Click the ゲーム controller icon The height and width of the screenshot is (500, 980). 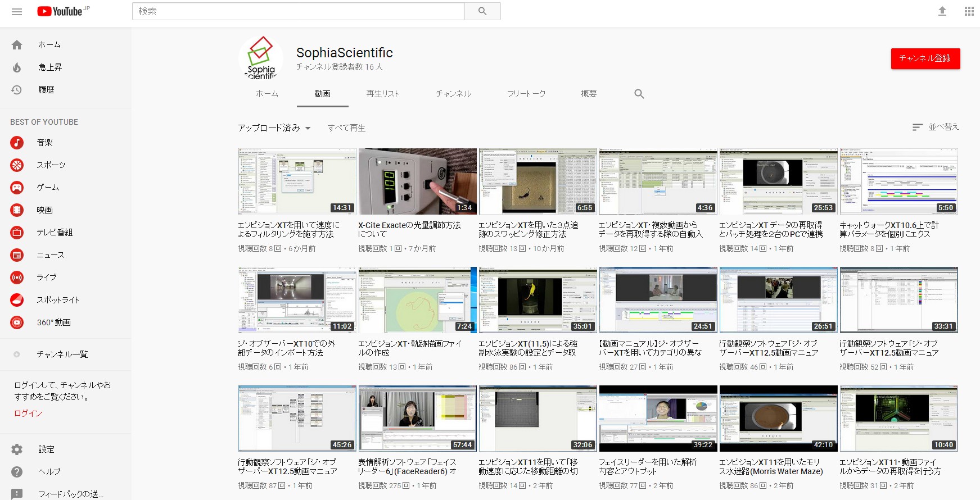tap(17, 188)
